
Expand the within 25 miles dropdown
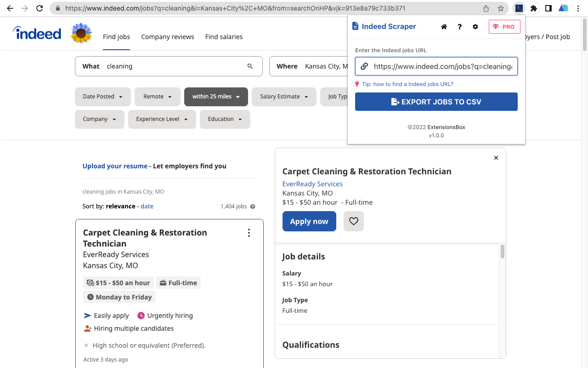[x=216, y=97]
